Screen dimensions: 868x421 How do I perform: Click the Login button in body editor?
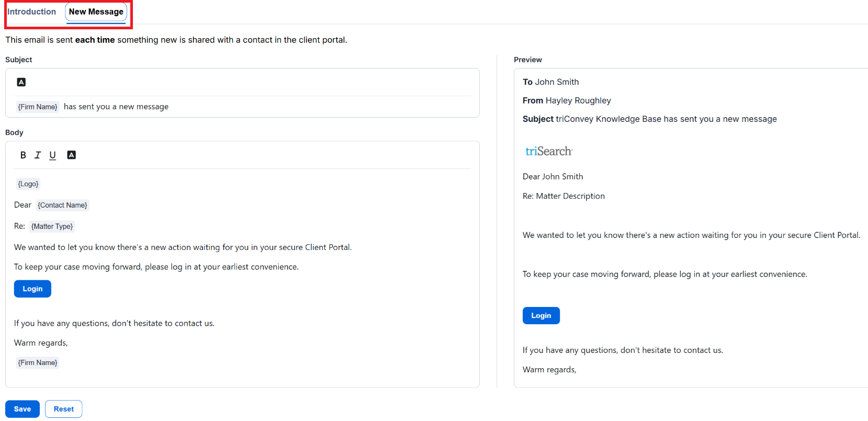tap(32, 289)
